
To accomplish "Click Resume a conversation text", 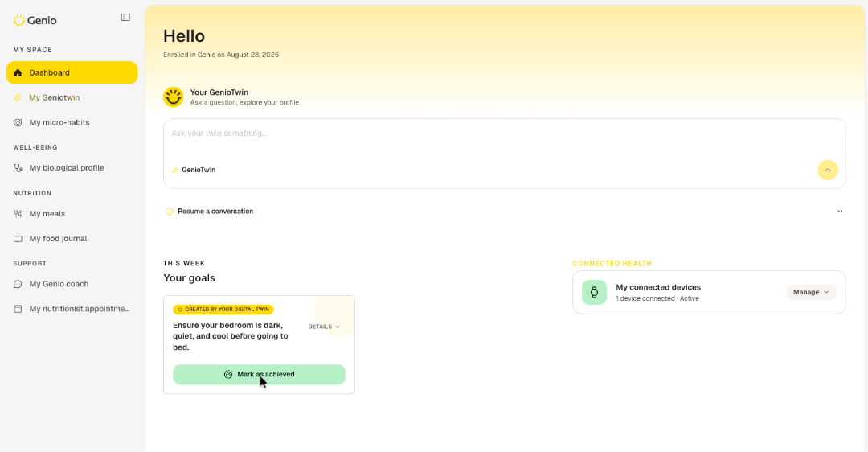I will [x=215, y=212].
